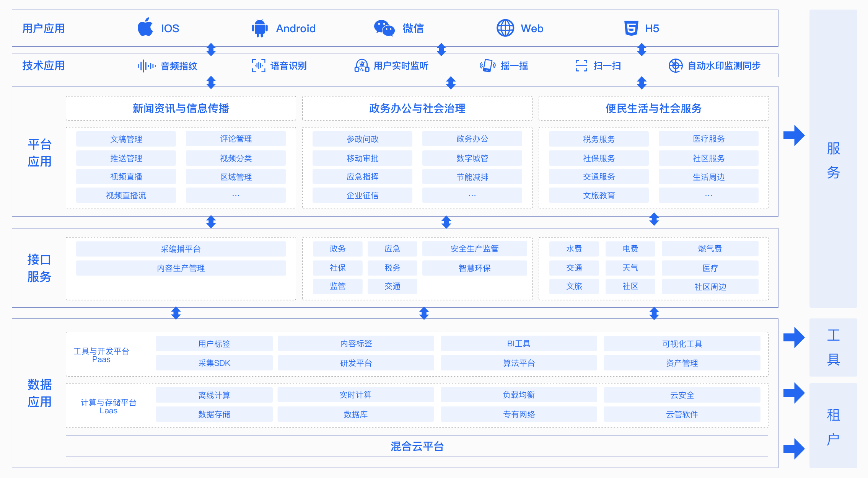Click the ellipsis box under 节能减排
868x478 pixels.
click(472, 195)
